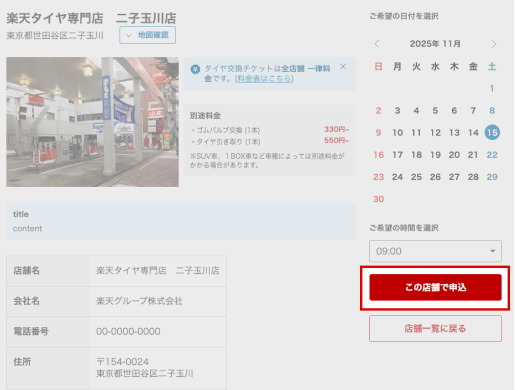Select November 6 on calendar
515x390 pixels.
tap(454, 110)
